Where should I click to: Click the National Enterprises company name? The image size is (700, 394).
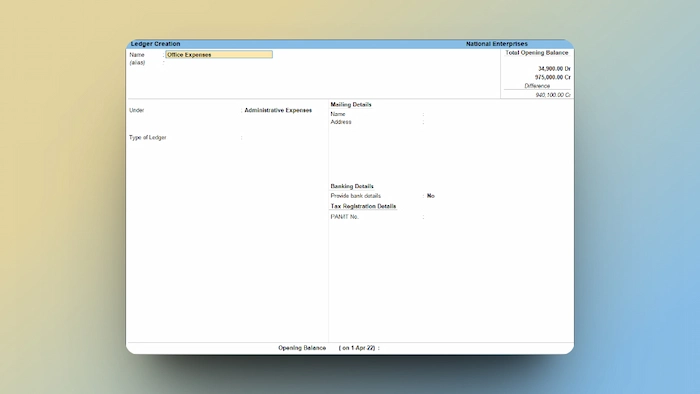(x=497, y=44)
